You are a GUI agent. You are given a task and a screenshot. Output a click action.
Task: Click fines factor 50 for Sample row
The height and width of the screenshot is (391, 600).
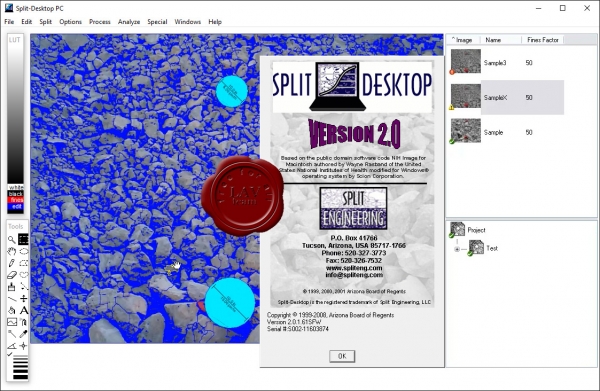(529, 132)
